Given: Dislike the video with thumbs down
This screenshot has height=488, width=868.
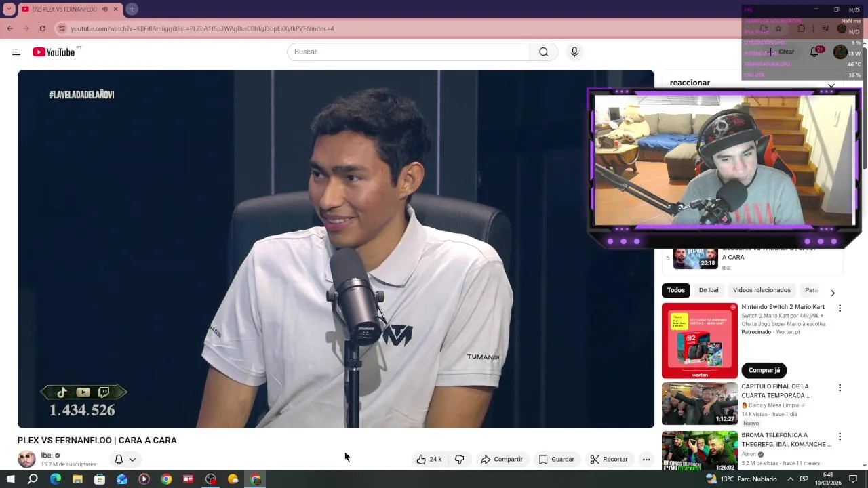Looking at the screenshot, I should click(459, 460).
